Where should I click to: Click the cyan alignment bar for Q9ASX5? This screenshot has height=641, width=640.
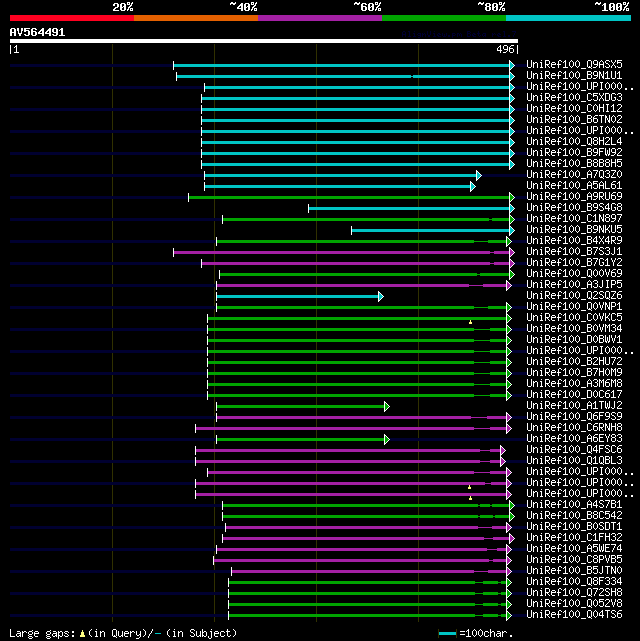click(341, 65)
